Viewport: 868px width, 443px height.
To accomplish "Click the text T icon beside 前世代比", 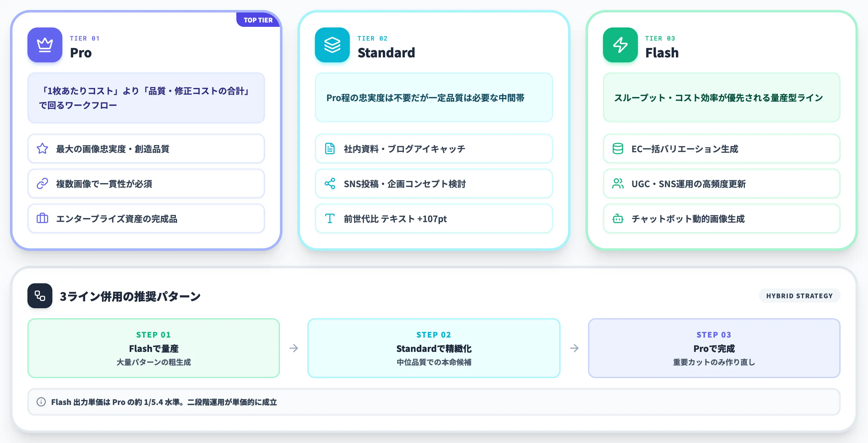I will [x=330, y=218].
